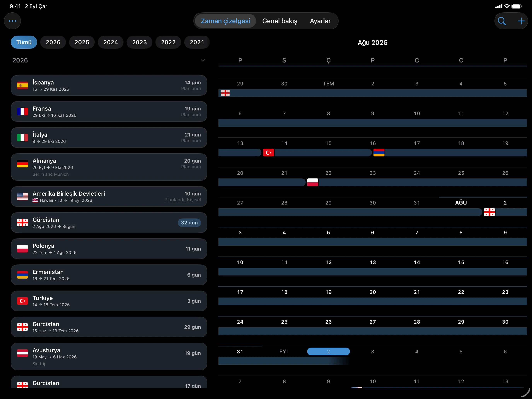Viewport: 532px width, 399px height.
Task: Click the battery status icon
Action: [516, 6]
